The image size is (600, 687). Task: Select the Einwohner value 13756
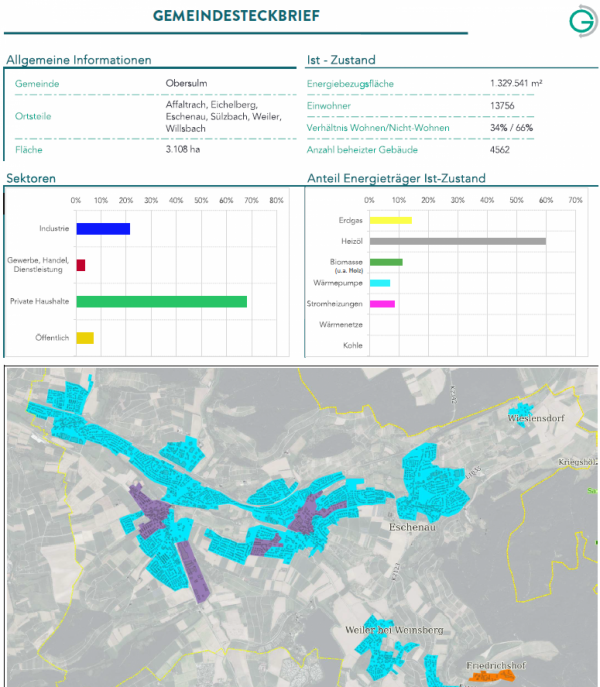[x=504, y=105]
